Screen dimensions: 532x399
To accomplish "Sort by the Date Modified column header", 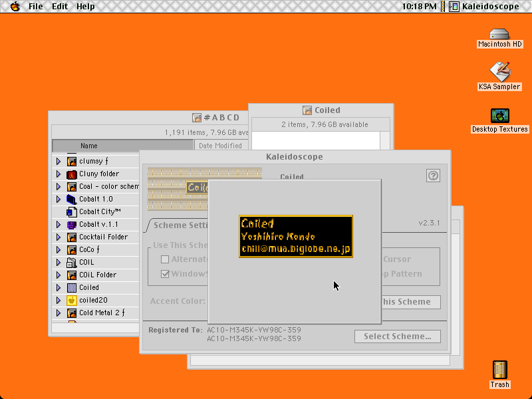I will pos(221,146).
